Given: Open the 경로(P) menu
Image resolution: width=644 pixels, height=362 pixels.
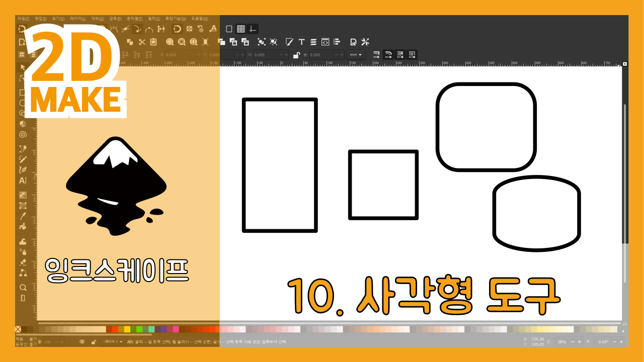Looking at the screenshot, I should 116,18.
